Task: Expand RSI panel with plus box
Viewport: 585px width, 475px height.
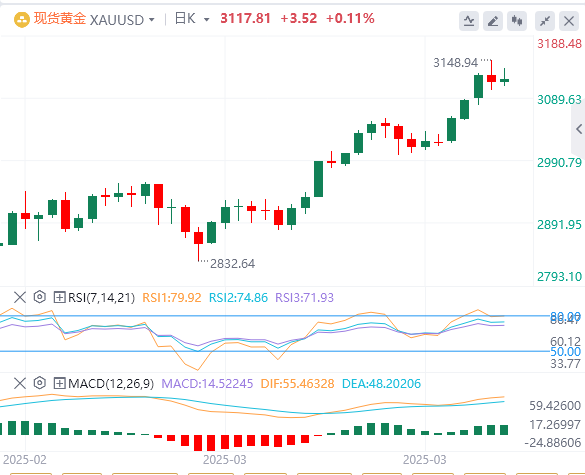Action: pyautogui.click(x=60, y=297)
